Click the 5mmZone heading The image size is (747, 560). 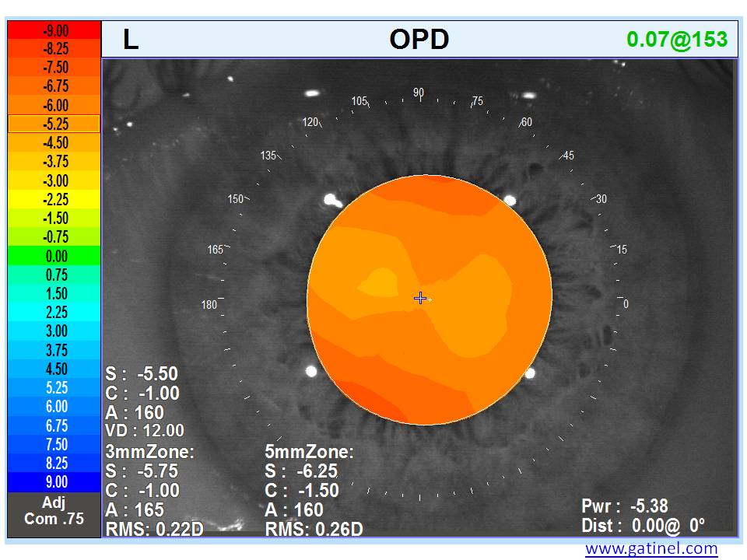point(310,452)
